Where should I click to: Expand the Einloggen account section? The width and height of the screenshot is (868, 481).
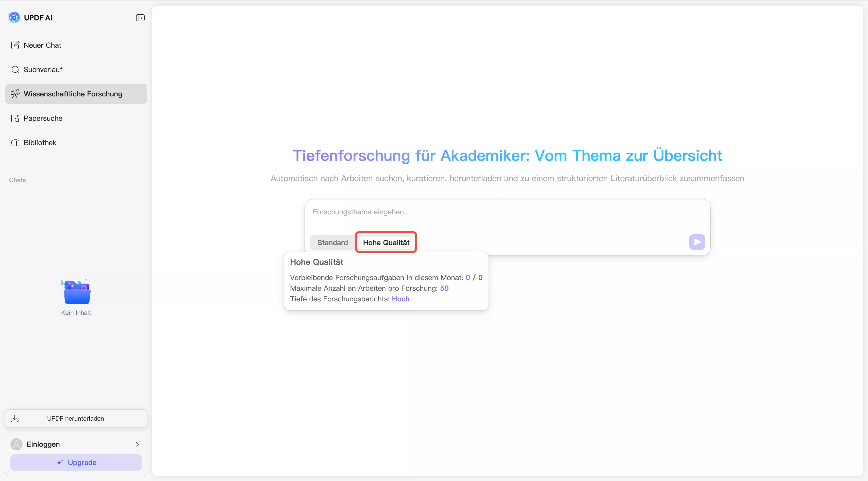[137, 444]
